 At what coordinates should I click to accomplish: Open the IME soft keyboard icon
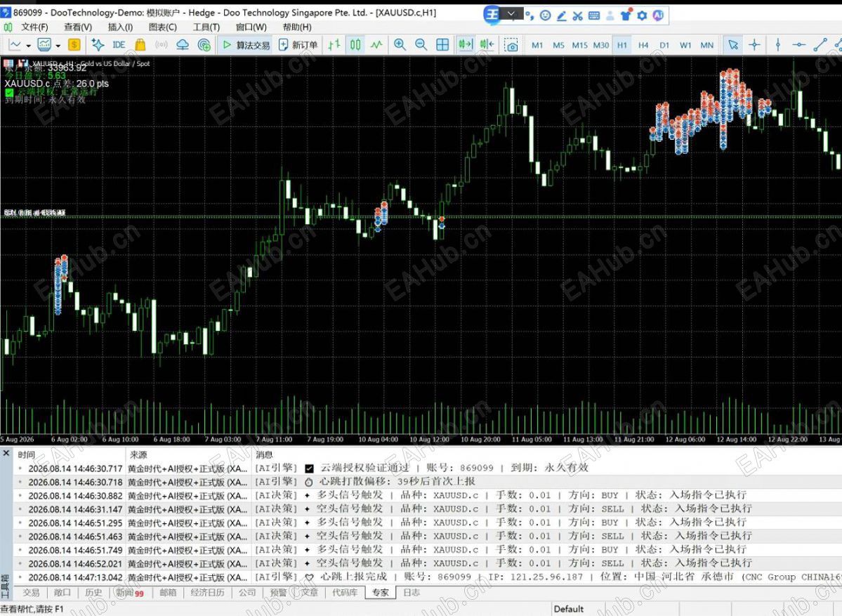click(x=594, y=15)
